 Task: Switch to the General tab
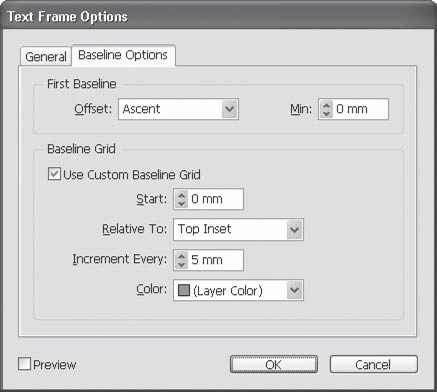pyautogui.click(x=46, y=56)
